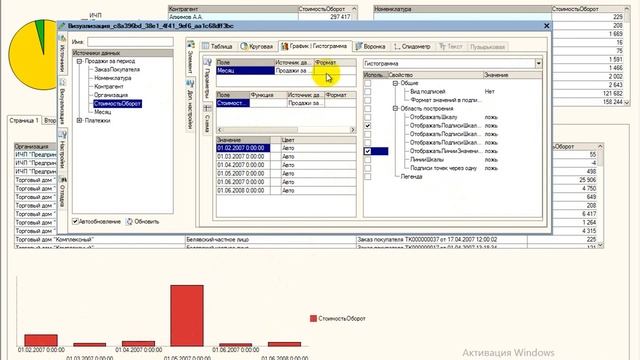The height and width of the screenshot is (360, 640).
Task: Click the chart icon on График | Гистограмма tab
Action: pyautogui.click(x=284, y=46)
